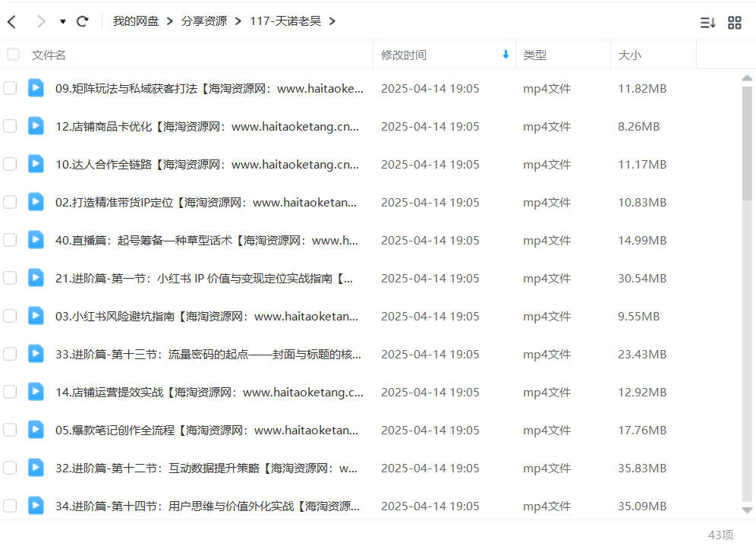
Task: Sort by 文件名 column header
Action: pos(49,55)
